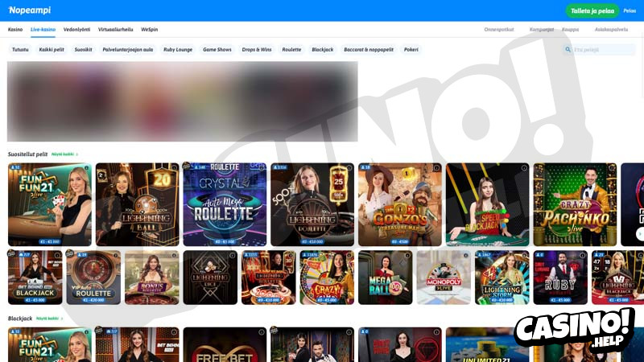Click the blurred promotional banner
Viewport: 644px width, 362px height.
(183, 101)
